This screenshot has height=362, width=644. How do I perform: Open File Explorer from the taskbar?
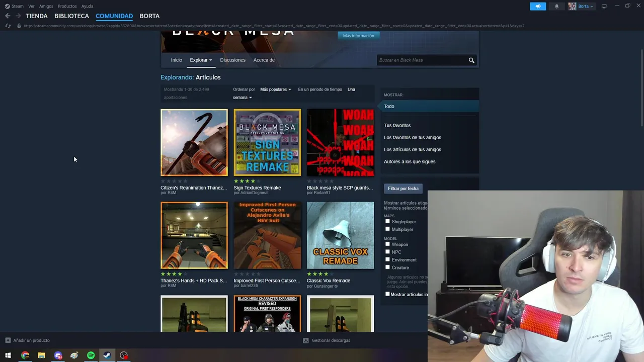[41, 355]
